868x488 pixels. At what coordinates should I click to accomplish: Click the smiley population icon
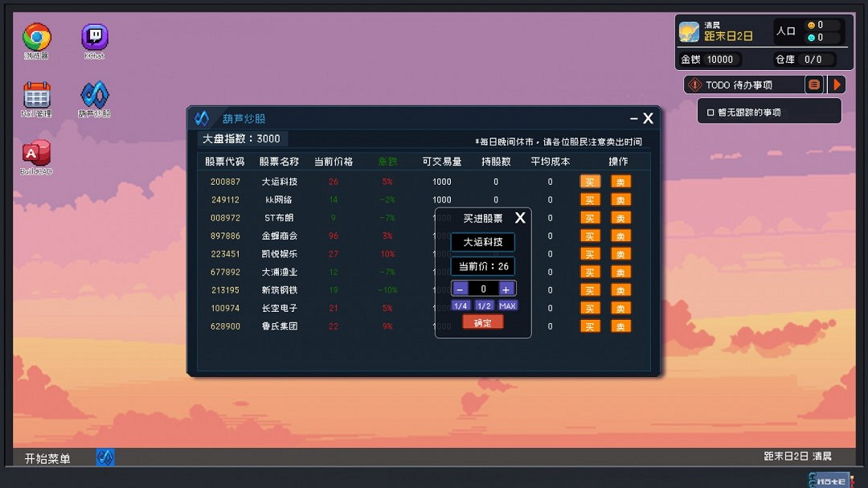[813, 25]
